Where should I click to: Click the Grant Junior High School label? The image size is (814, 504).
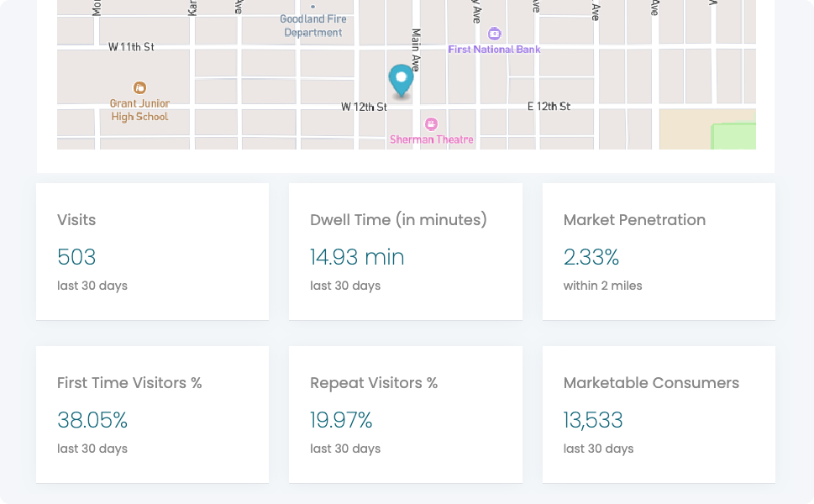140,110
